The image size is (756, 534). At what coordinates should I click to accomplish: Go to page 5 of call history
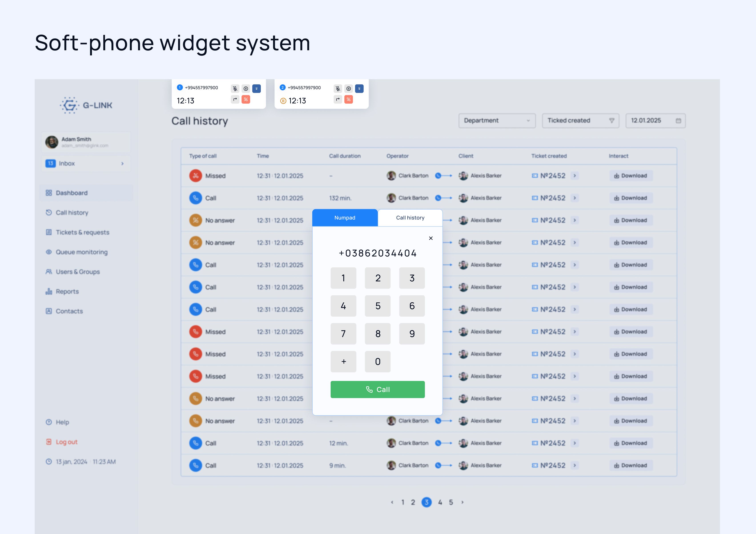(x=451, y=502)
